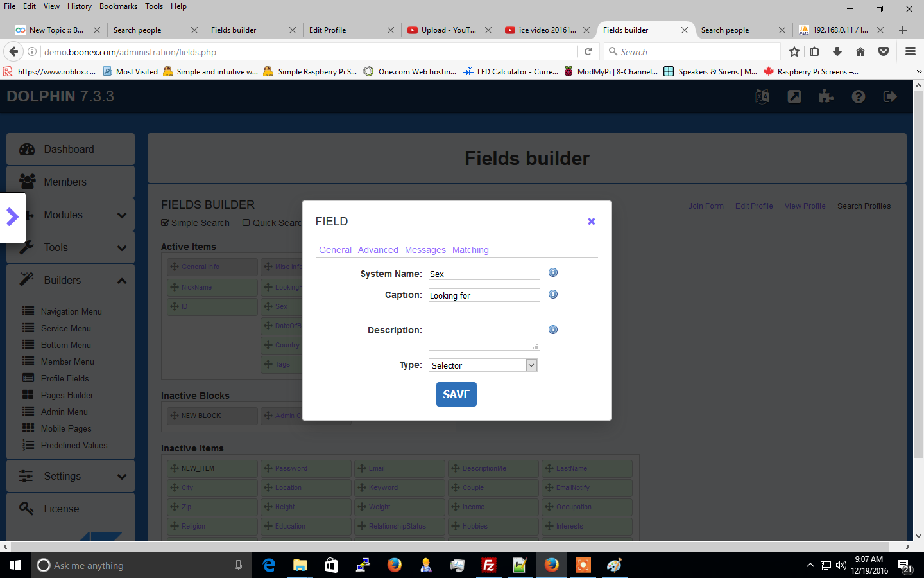
Task: Open Predefined Values in the sidebar
Action: click(74, 445)
